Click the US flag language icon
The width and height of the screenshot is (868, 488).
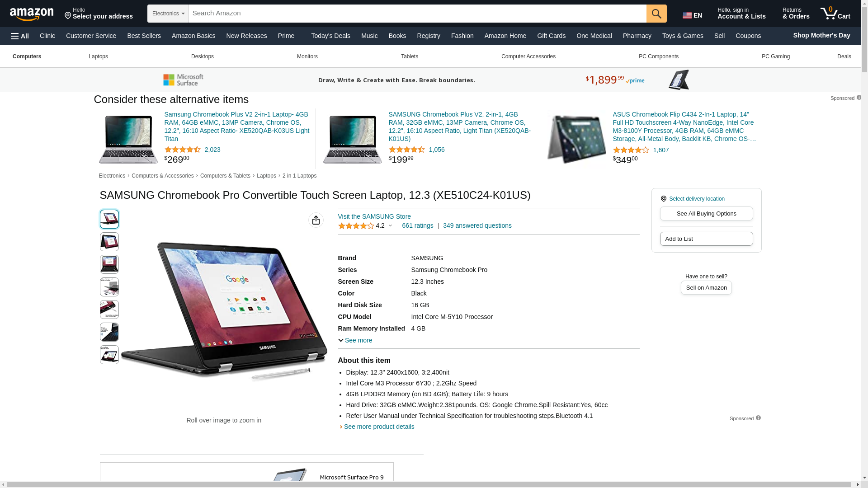pyautogui.click(x=687, y=16)
